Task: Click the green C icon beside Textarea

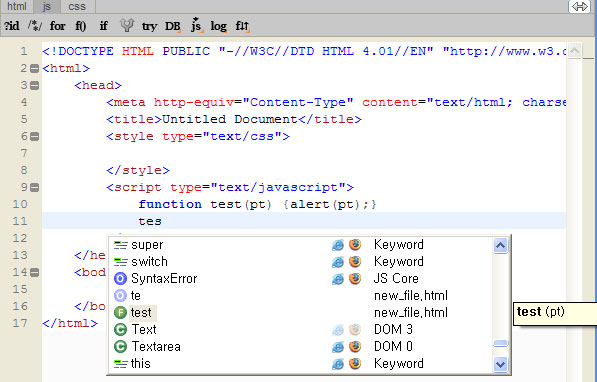Action: coord(120,347)
